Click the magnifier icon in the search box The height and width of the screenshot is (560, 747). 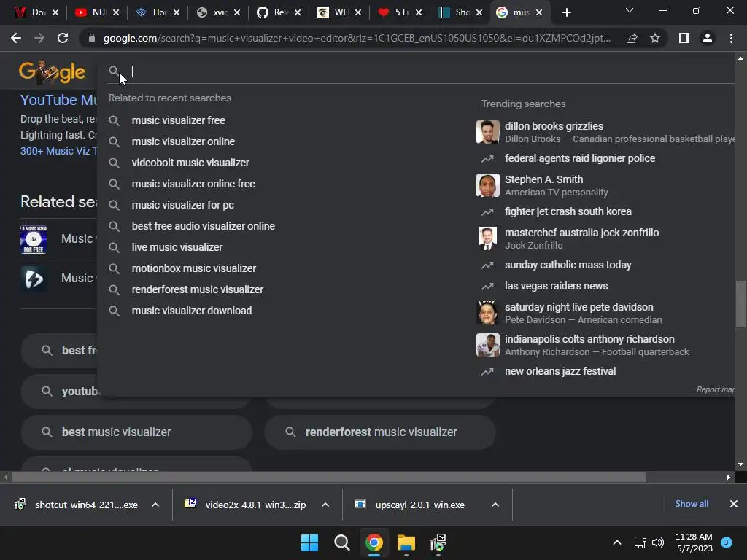click(x=113, y=71)
